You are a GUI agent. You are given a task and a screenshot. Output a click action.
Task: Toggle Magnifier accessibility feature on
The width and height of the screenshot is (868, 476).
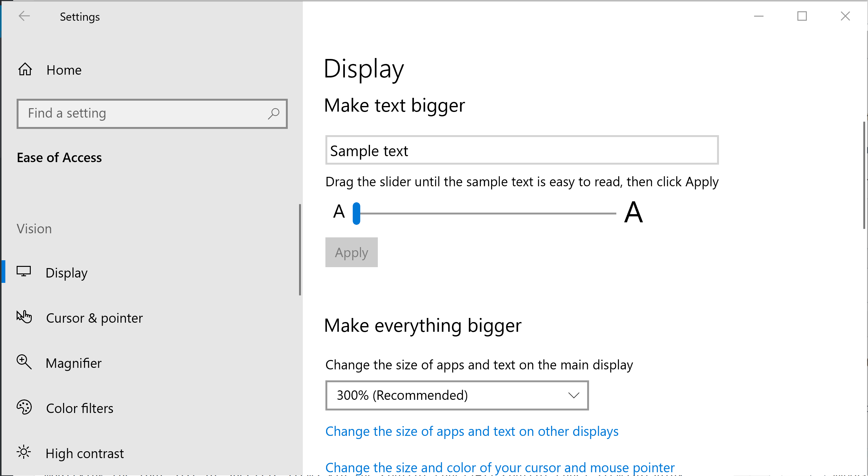coord(73,363)
